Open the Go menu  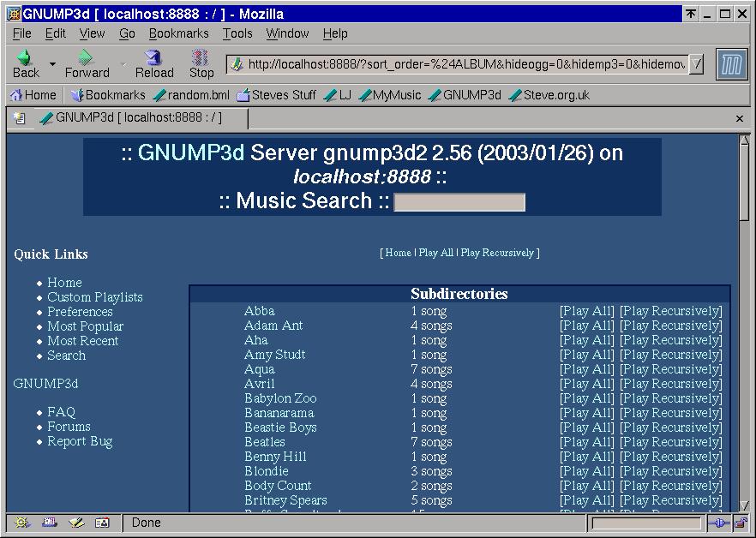[x=127, y=33]
